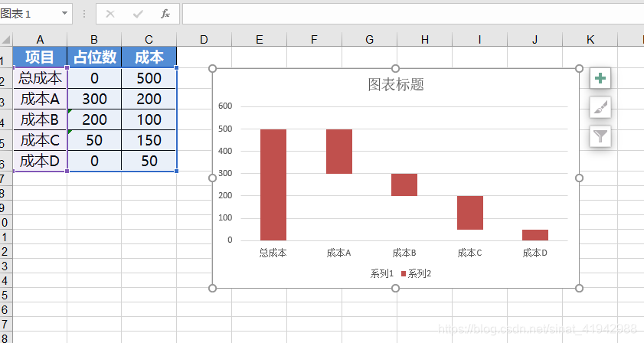This screenshot has height=343, width=644.
Task: Select the 成本B cell in the table
Action: 40,119
